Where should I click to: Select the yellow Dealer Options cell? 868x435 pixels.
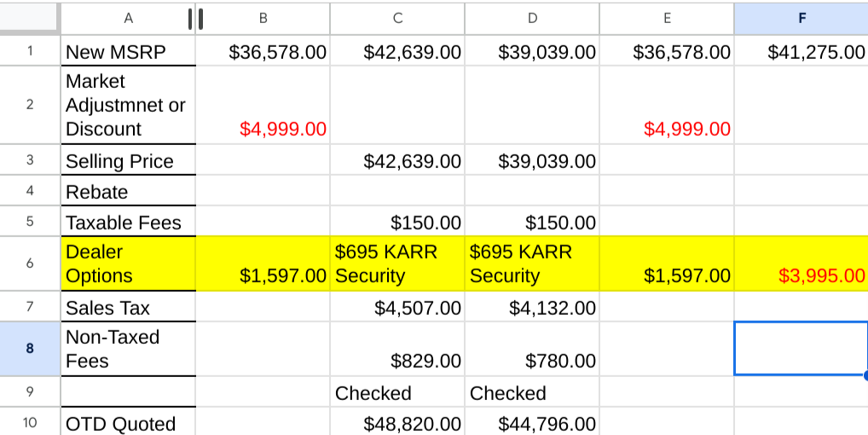tap(128, 264)
